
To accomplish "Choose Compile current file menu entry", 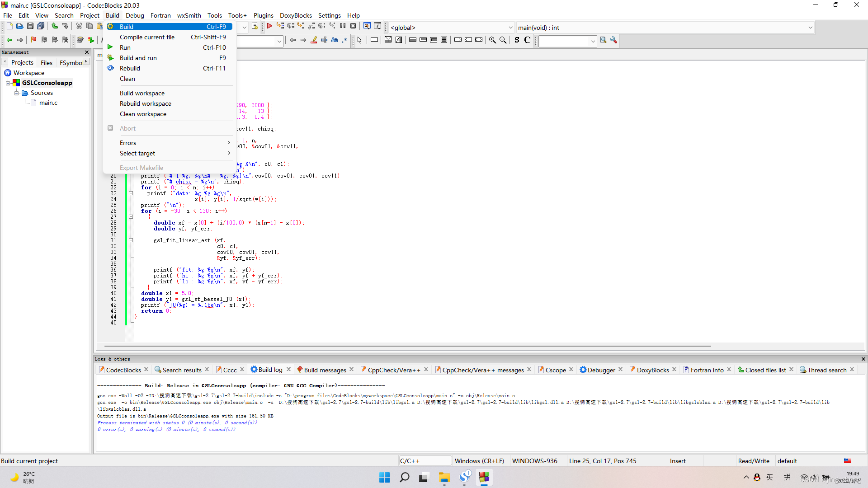I will coord(169,37).
